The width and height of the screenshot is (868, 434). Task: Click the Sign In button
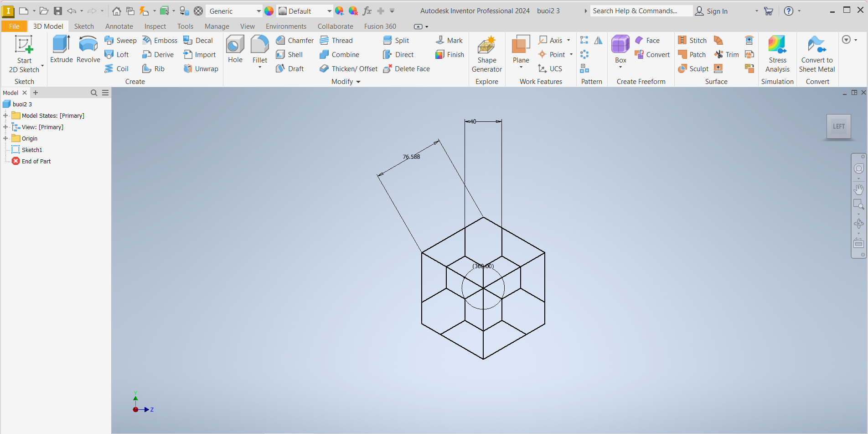(711, 11)
